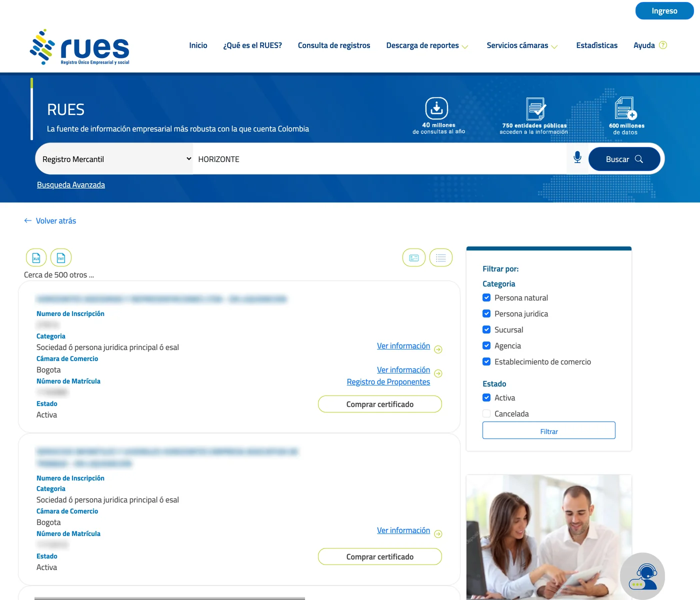Click the 'Cerca de 500 otros ...' text
700x600 pixels.
59,274
